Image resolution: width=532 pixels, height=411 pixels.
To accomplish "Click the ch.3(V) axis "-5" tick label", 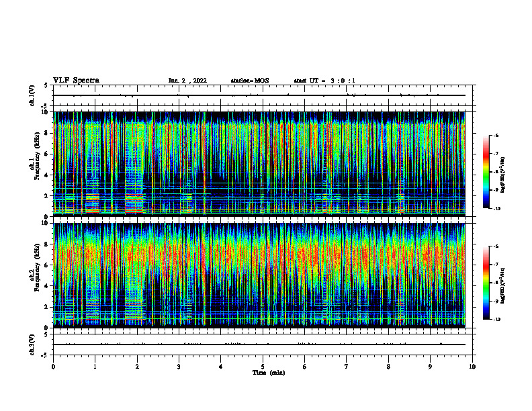I will tap(45, 355).
